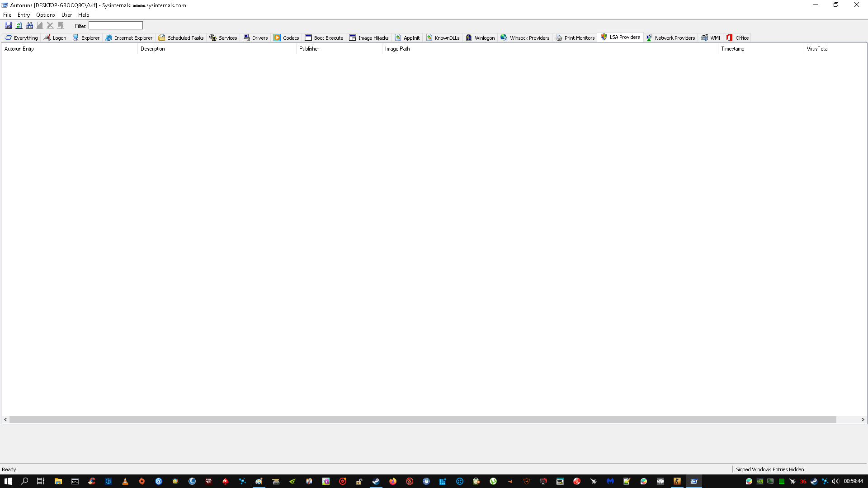Click the Properties page icon in toolbar
868x488 pixels.
click(40, 25)
